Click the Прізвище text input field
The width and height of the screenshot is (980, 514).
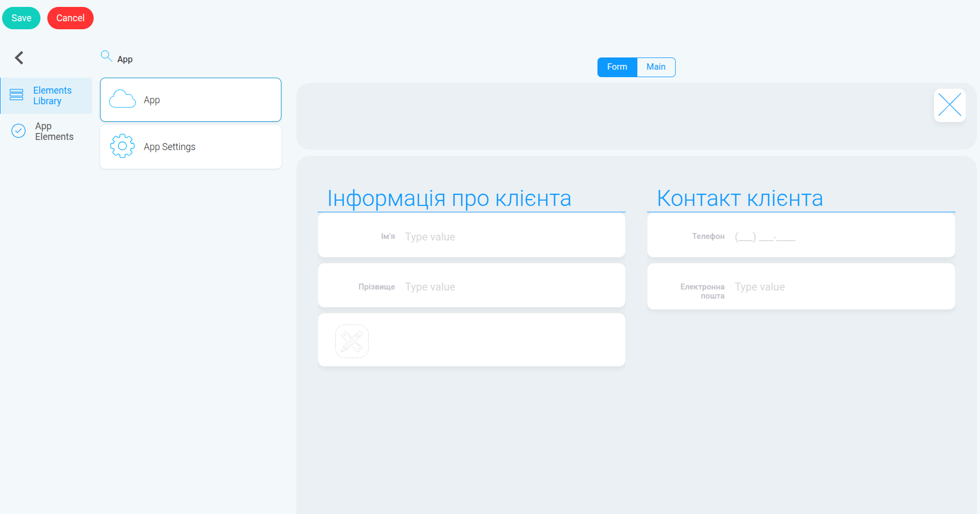click(x=512, y=287)
